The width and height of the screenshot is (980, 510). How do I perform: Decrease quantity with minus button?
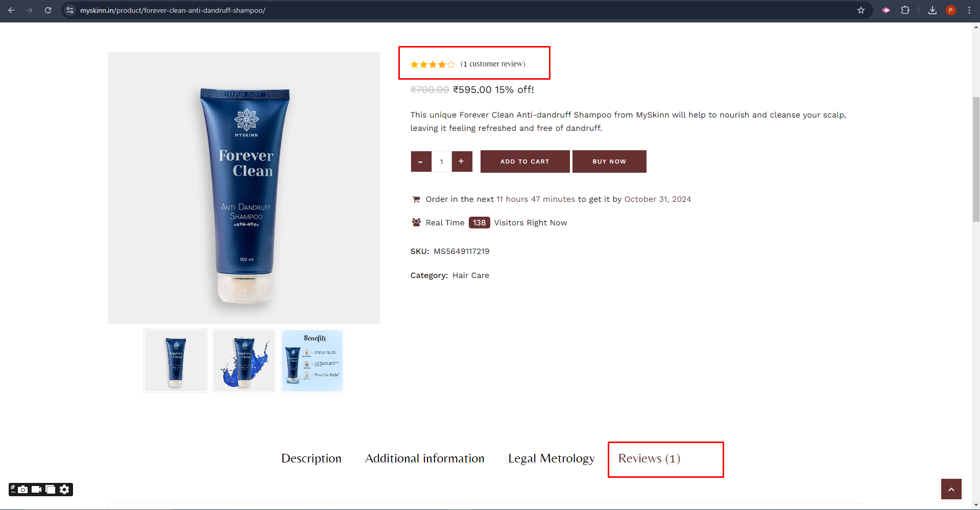(421, 161)
